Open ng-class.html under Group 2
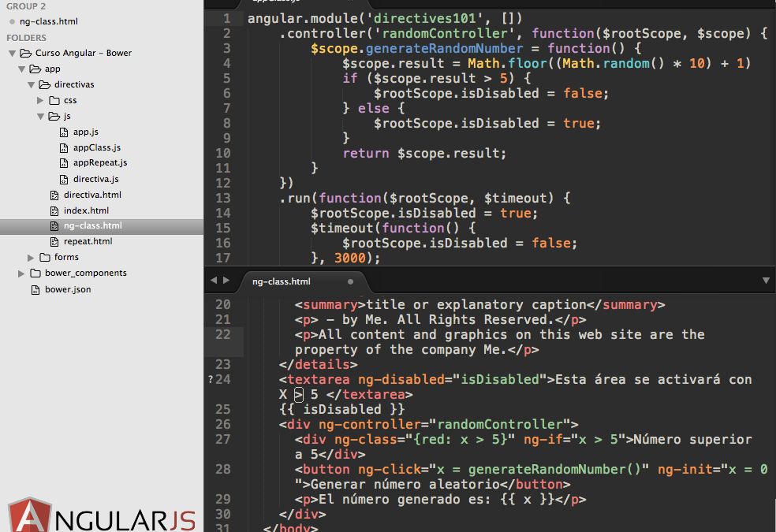 click(x=49, y=21)
